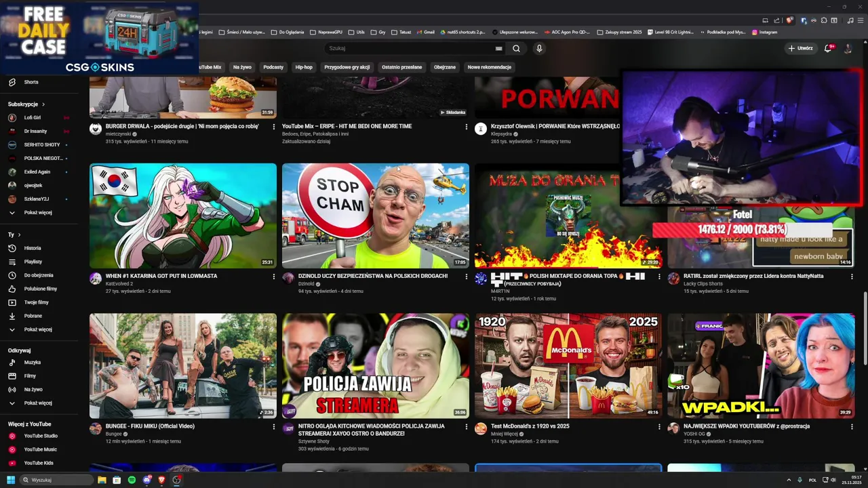Viewport: 868px width, 488px height.
Task: Play the McDonald's 1920 vs 2025 thumbnail
Action: (568, 366)
